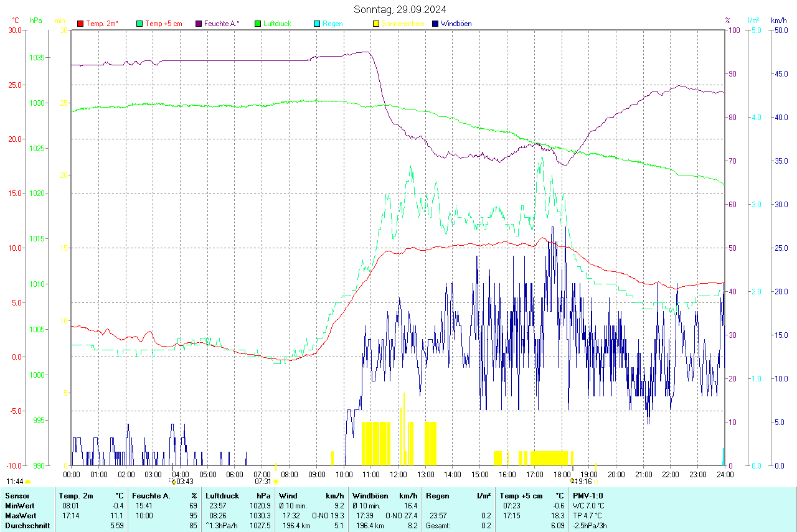Image resolution: width=797 pixels, height=532 pixels.
Task: Click the 'PMV-1:0' column header
Action: tap(588, 496)
